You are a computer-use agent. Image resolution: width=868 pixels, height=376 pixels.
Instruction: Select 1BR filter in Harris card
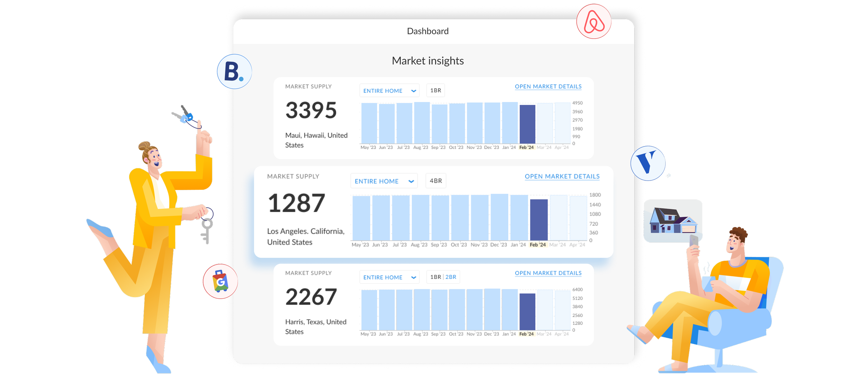click(435, 277)
